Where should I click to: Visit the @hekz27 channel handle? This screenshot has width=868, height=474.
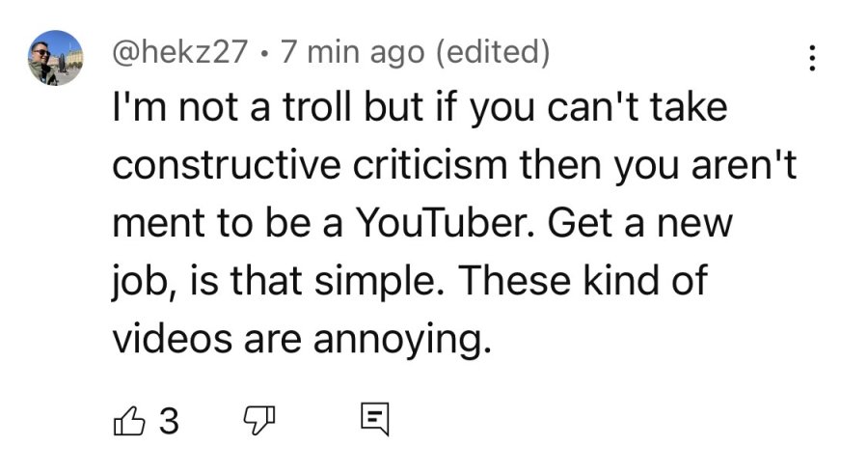[x=180, y=51]
